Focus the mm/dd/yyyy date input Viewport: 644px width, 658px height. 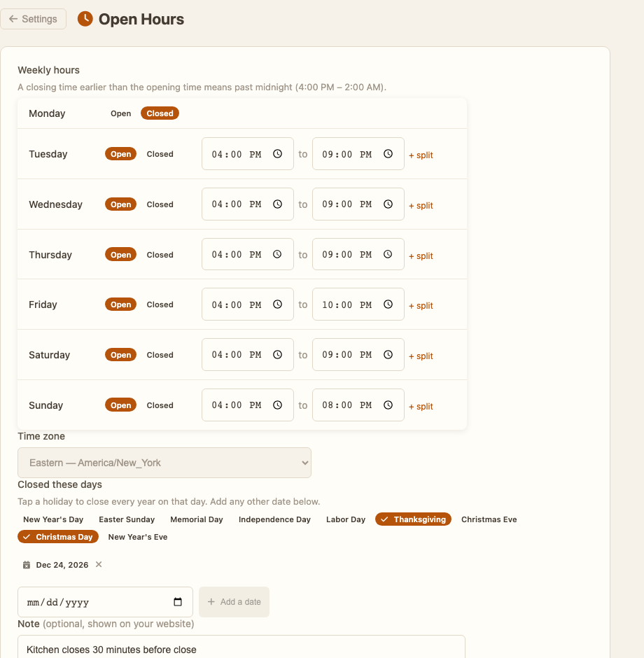pos(105,602)
